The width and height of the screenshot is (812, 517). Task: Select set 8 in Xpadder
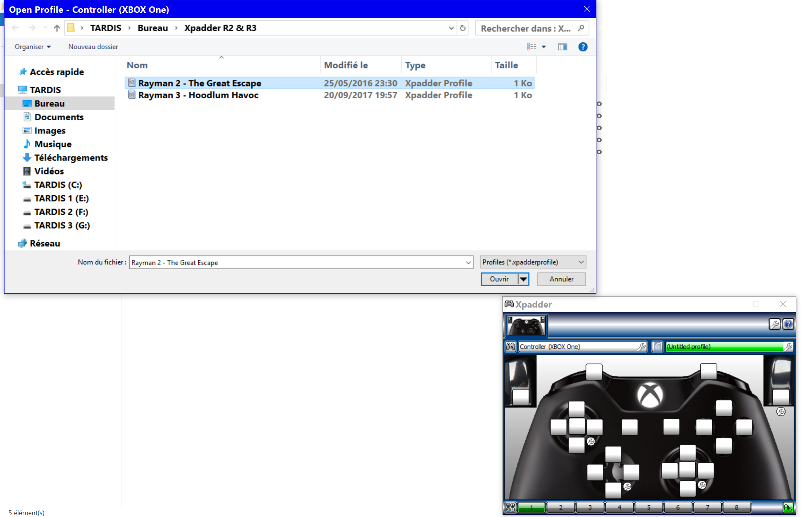736,508
